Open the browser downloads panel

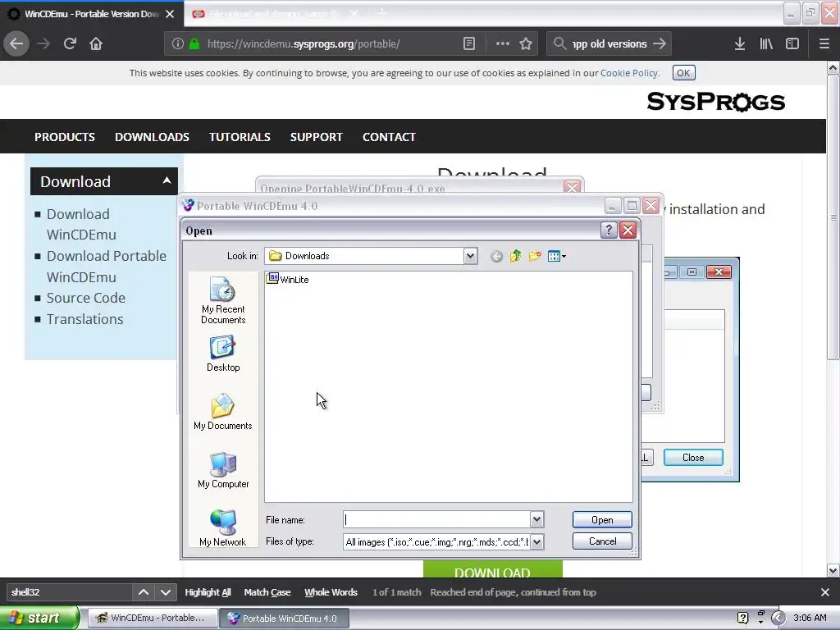pos(740,44)
